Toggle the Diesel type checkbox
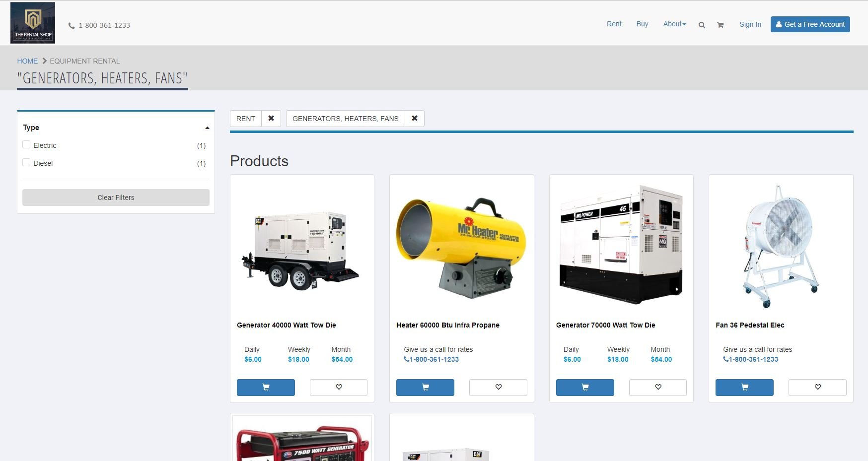 pyautogui.click(x=26, y=162)
